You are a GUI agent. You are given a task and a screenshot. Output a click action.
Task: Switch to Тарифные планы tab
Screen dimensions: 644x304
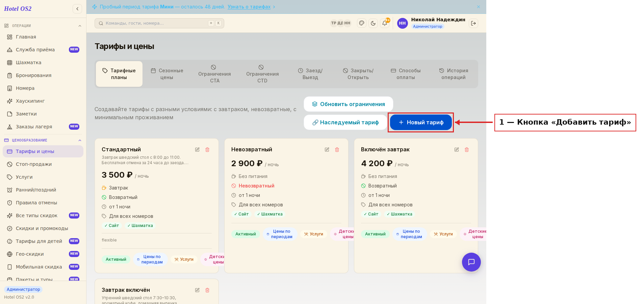click(119, 74)
